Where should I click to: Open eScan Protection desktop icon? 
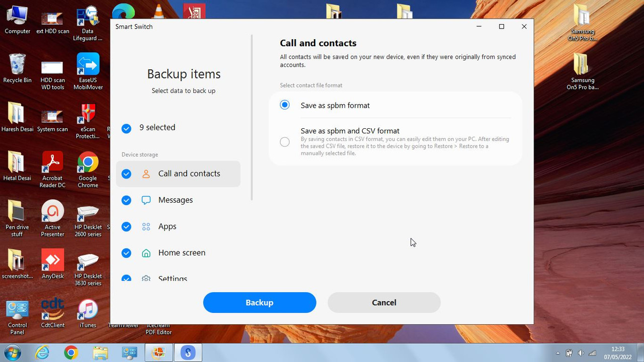click(88, 121)
